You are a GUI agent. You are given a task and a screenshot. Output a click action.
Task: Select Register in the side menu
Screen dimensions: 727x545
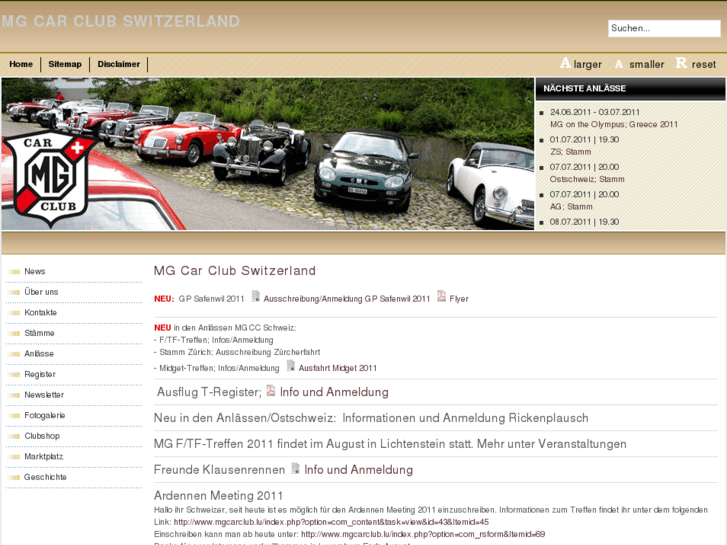pyautogui.click(x=40, y=374)
